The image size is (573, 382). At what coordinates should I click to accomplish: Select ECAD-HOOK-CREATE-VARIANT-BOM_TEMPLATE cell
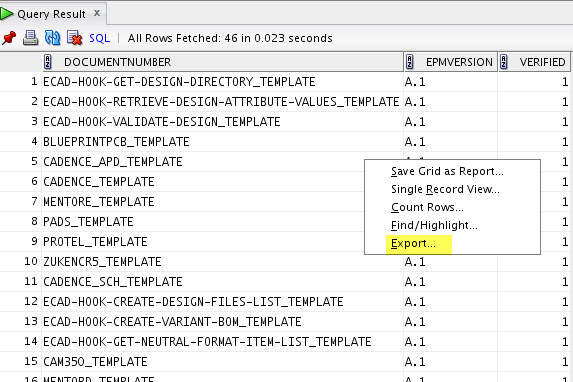pyautogui.click(x=223, y=322)
